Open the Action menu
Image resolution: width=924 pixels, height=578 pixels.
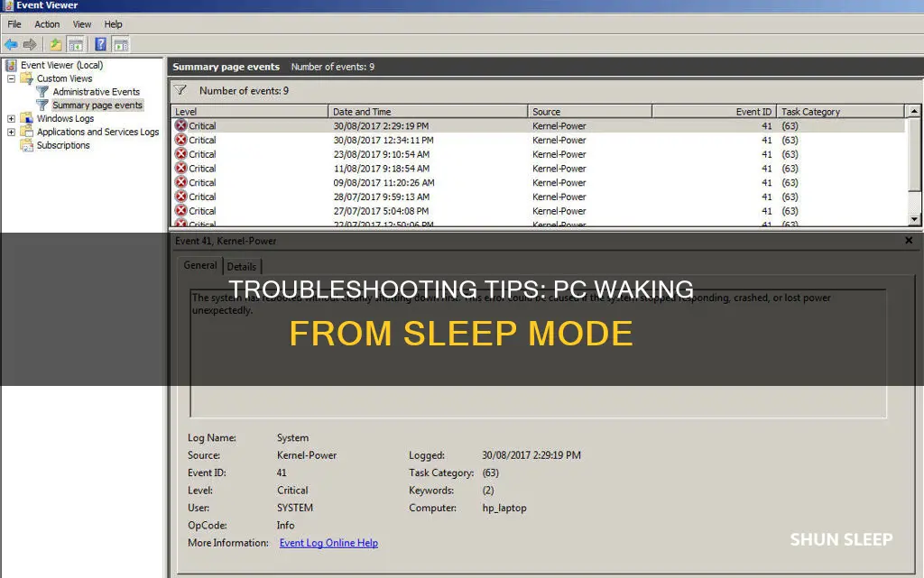[47, 24]
